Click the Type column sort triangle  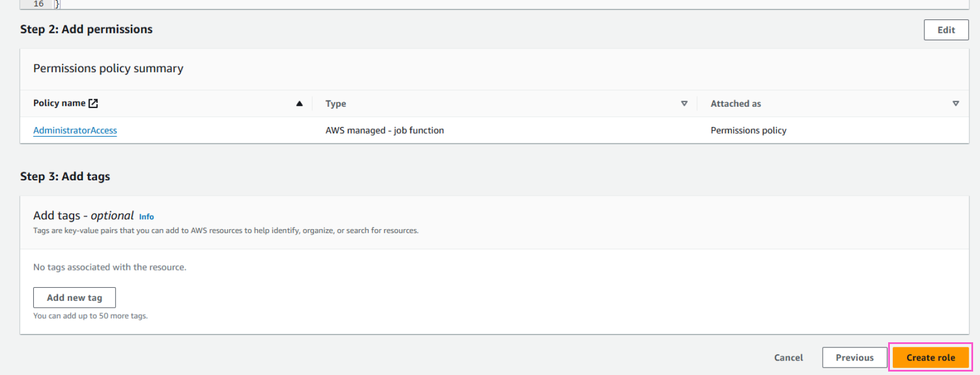[x=684, y=103]
